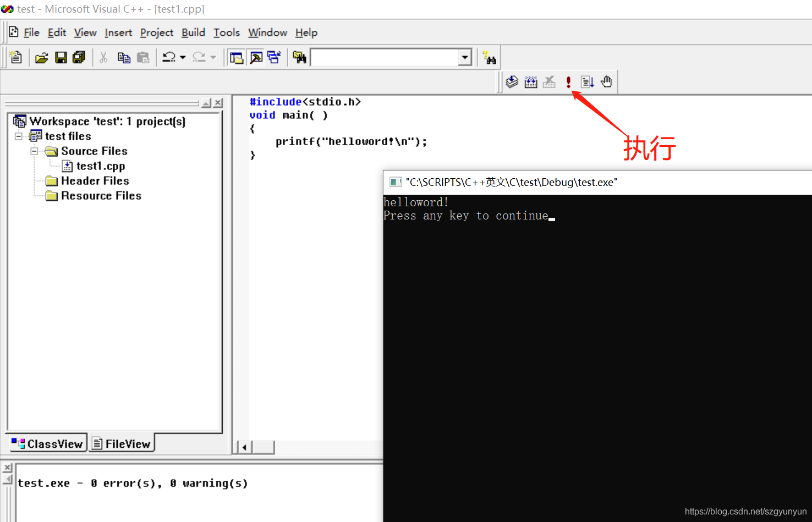This screenshot has width=812, height=522.
Task: Click the Window List icon
Action: (x=274, y=57)
